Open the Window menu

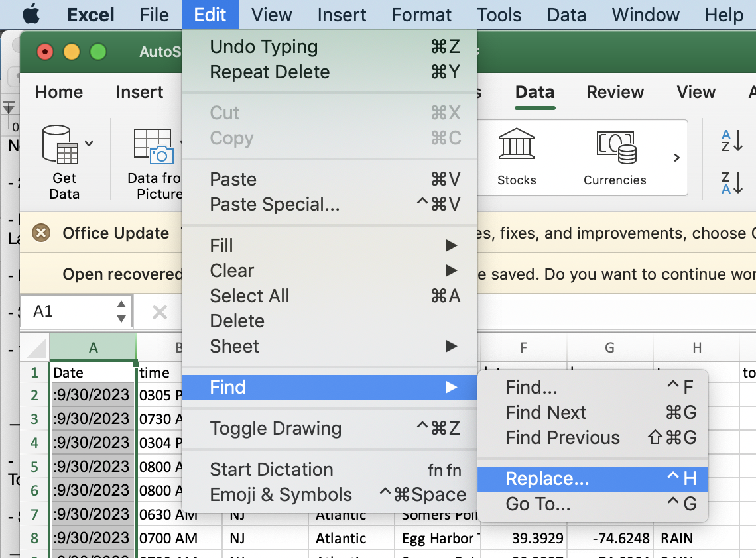[x=646, y=15]
